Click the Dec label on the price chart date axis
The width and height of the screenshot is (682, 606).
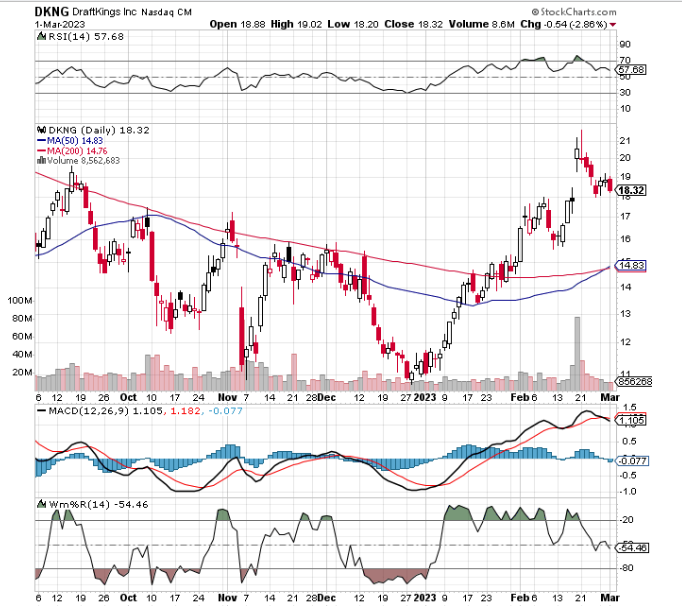327,397
